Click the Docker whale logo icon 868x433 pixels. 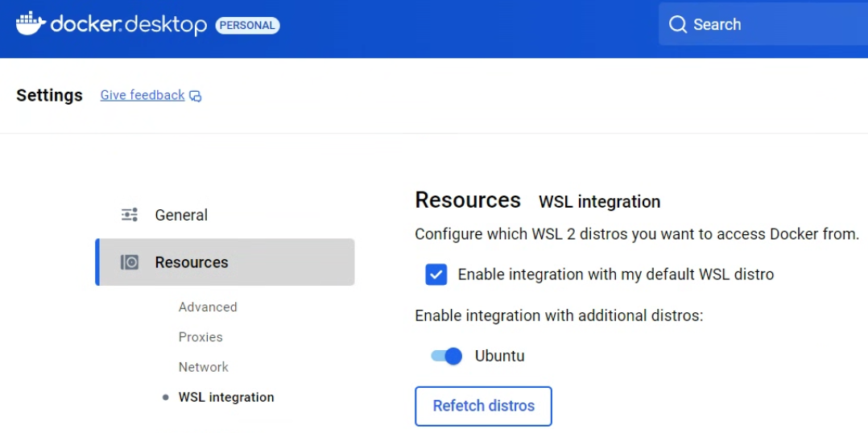(31, 24)
